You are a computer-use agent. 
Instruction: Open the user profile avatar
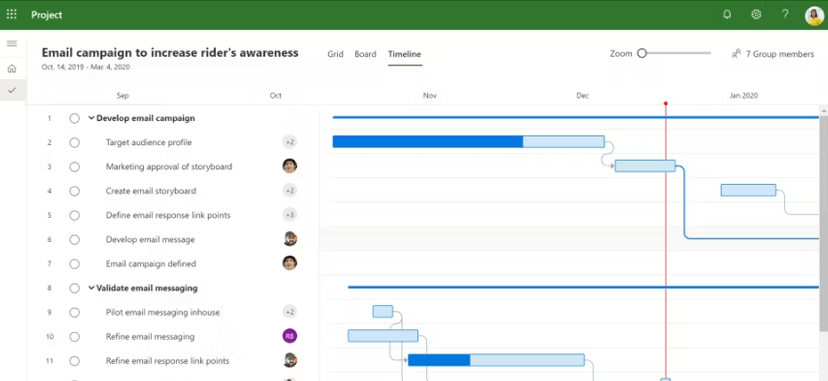click(x=814, y=15)
